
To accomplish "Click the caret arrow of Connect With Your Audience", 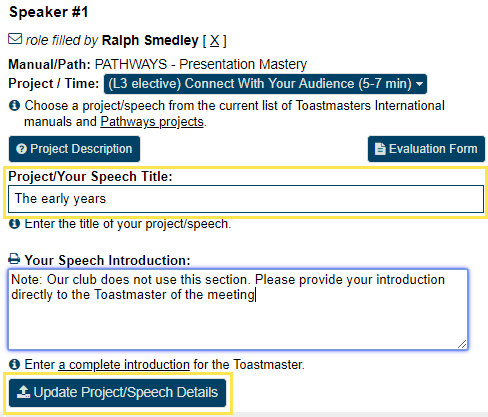I will tap(420, 84).
